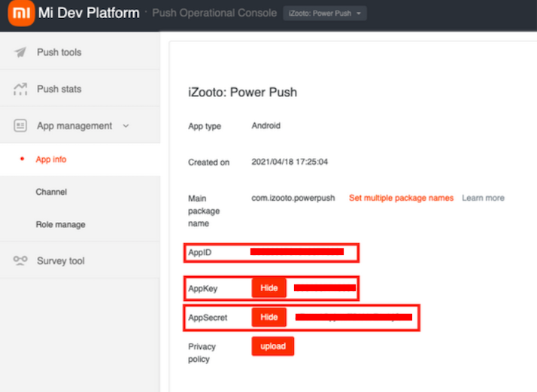
Task: Collapse the App management chevron
Action: click(126, 126)
